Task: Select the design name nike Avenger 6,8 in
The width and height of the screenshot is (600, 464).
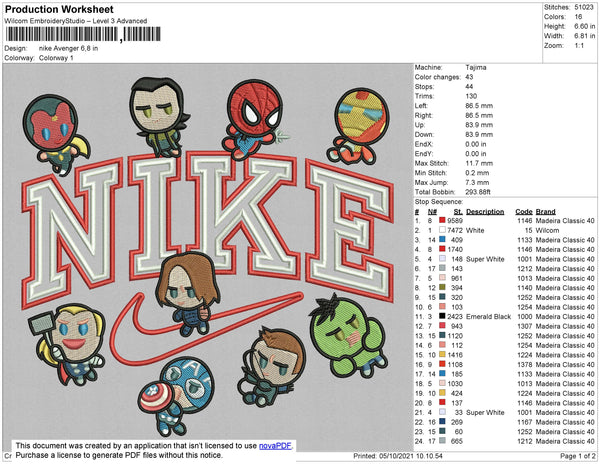Action: tap(68, 48)
